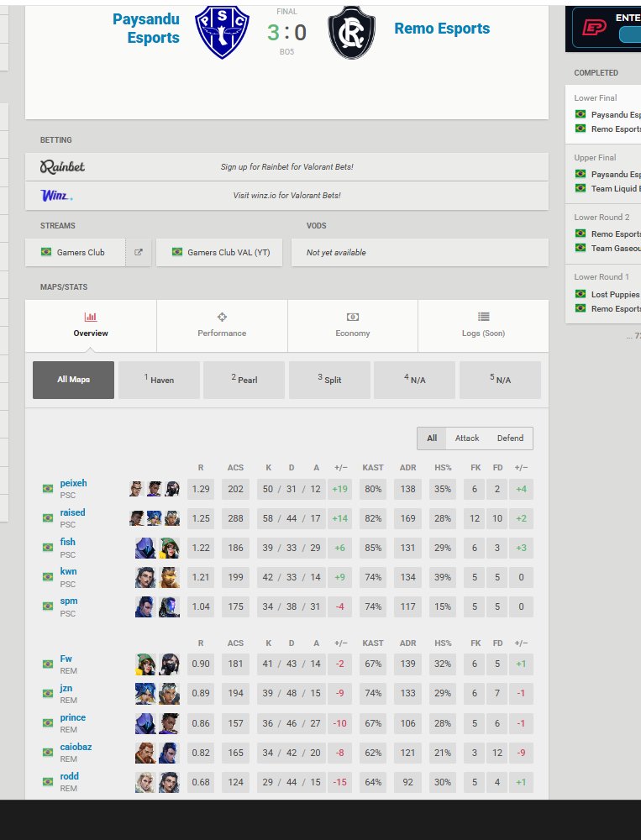Open the Lower Round 1 completed match

pyautogui.click(x=603, y=293)
